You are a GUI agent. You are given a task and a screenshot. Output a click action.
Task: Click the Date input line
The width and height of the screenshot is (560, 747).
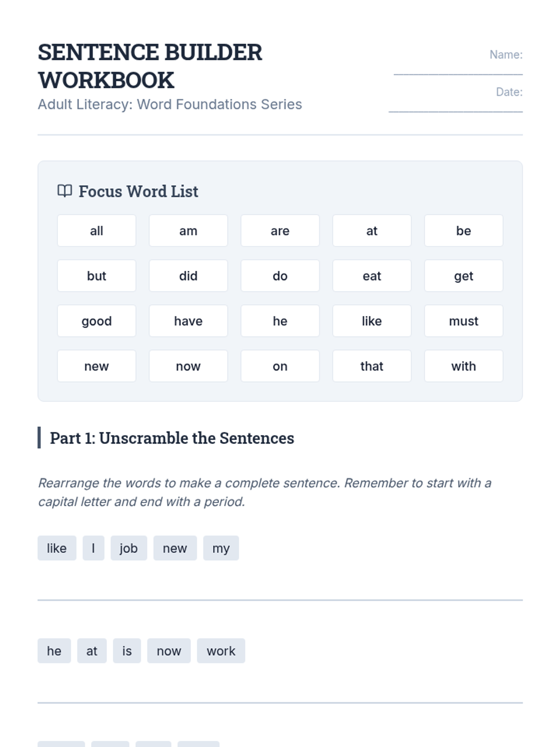455,108
